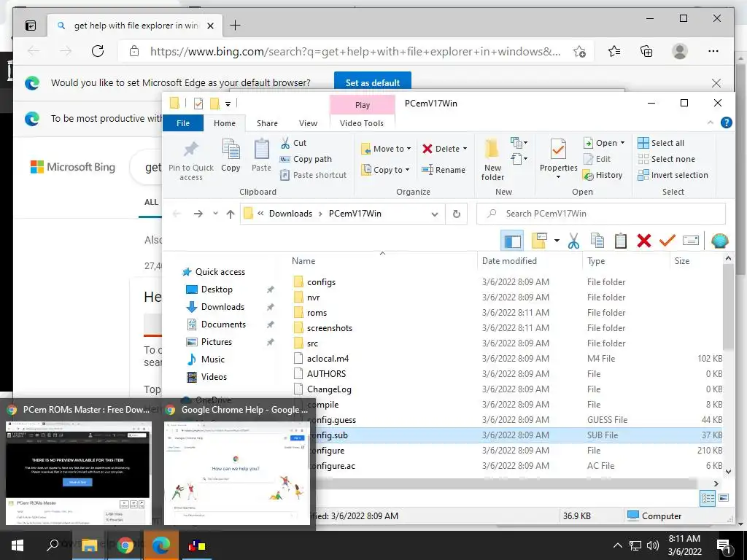Collapse the ribbon chevron

click(x=711, y=122)
